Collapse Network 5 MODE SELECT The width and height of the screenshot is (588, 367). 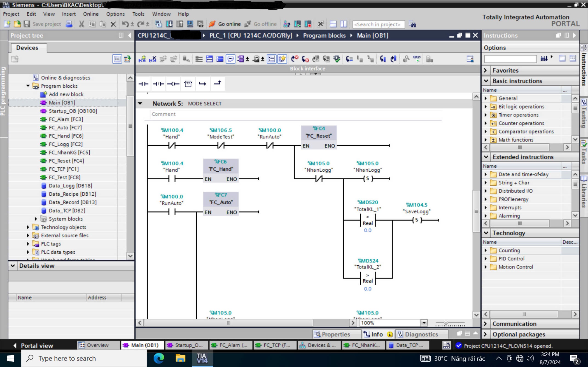click(x=140, y=103)
